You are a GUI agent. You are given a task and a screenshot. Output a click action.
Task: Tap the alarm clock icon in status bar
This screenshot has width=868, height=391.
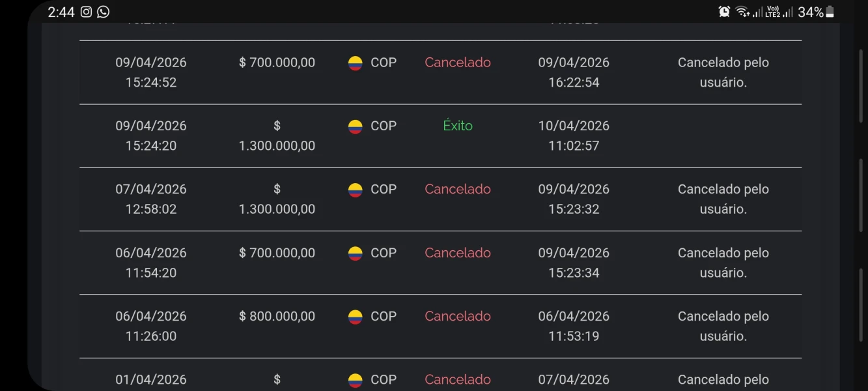click(724, 12)
